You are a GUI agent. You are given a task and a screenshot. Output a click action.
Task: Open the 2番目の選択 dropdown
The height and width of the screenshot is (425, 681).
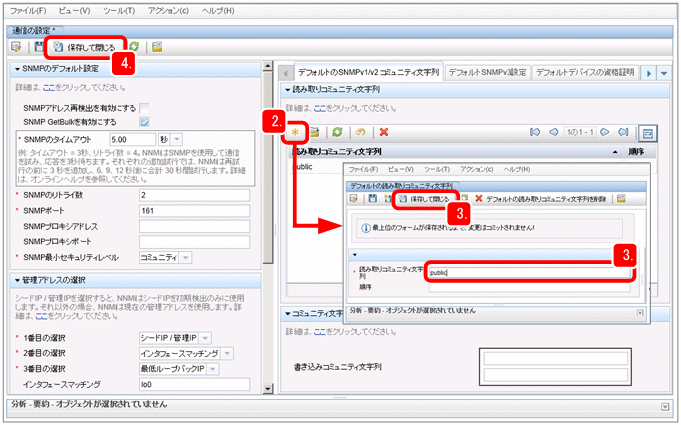[x=227, y=353]
